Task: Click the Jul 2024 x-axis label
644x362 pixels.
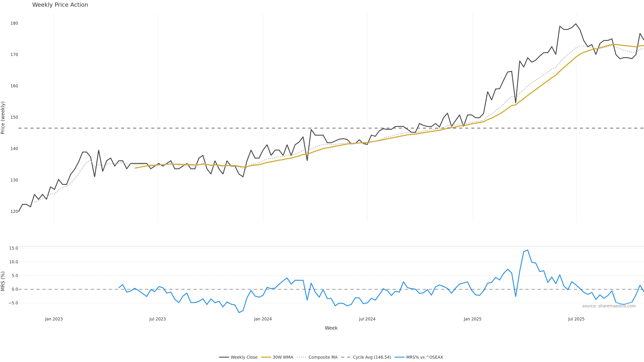Action: (367, 319)
